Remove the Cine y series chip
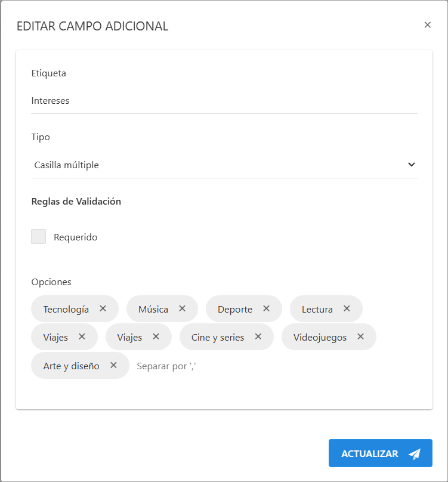The height and width of the screenshot is (482, 448). [258, 336]
